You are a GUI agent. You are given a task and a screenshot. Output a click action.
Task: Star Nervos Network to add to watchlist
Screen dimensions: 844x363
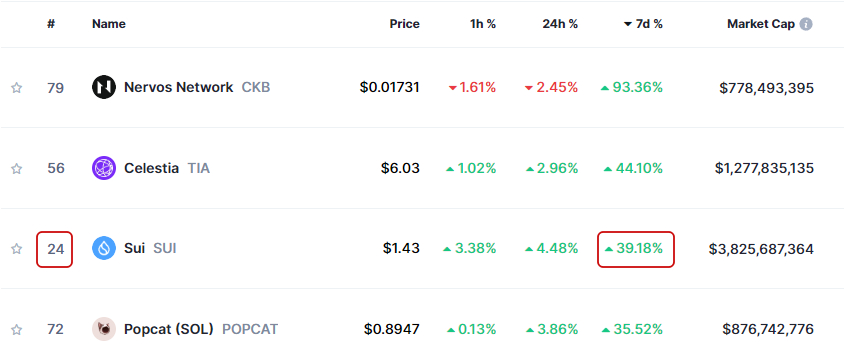pos(17,88)
